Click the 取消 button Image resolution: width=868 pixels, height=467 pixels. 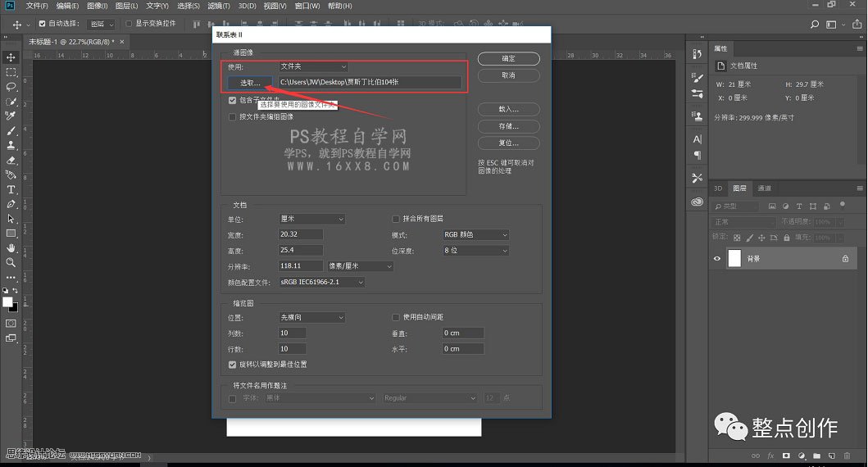pos(509,75)
